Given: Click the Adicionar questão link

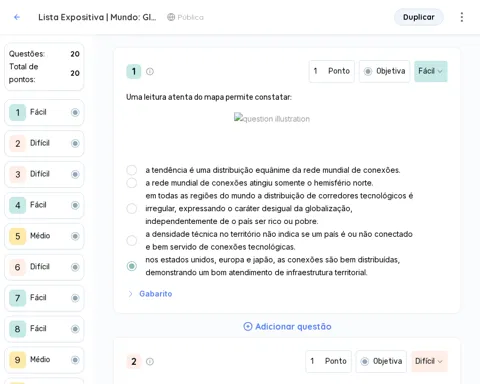Looking at the screenshot, I should tap(287, 326).
